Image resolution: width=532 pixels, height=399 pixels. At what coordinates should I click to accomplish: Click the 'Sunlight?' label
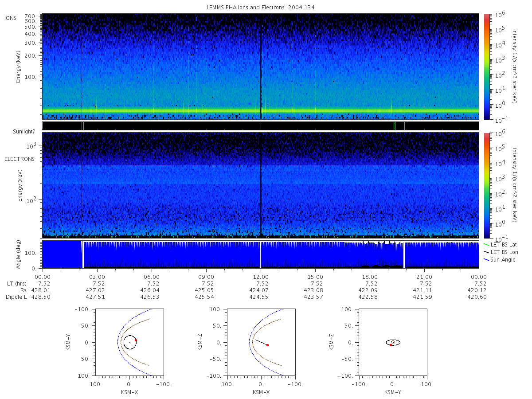tap(25, 132)
